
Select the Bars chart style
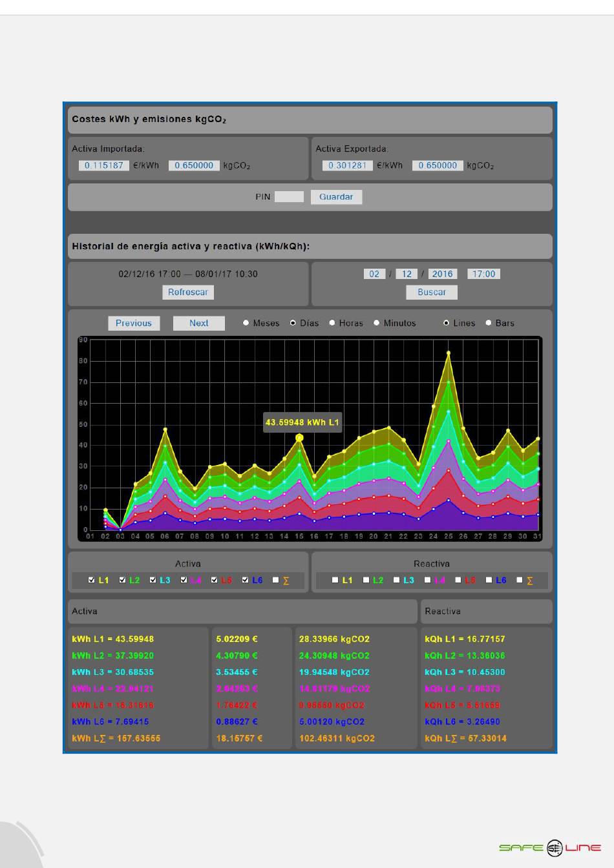(489, 323)
